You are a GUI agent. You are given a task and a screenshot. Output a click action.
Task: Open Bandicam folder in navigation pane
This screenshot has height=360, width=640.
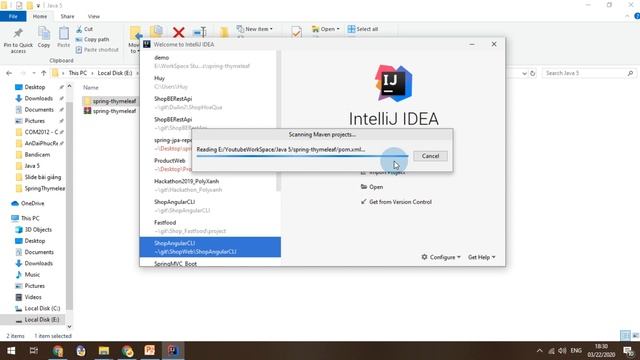37,155
